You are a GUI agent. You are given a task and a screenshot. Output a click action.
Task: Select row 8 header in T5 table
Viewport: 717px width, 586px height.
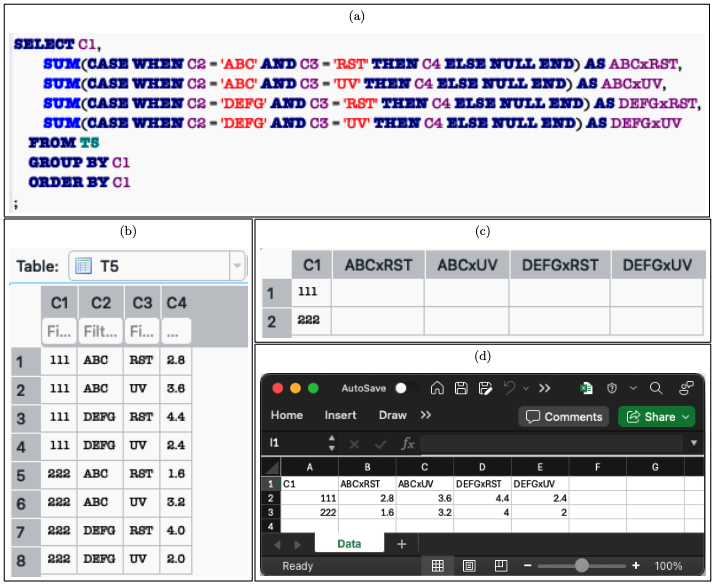point(26,560)
